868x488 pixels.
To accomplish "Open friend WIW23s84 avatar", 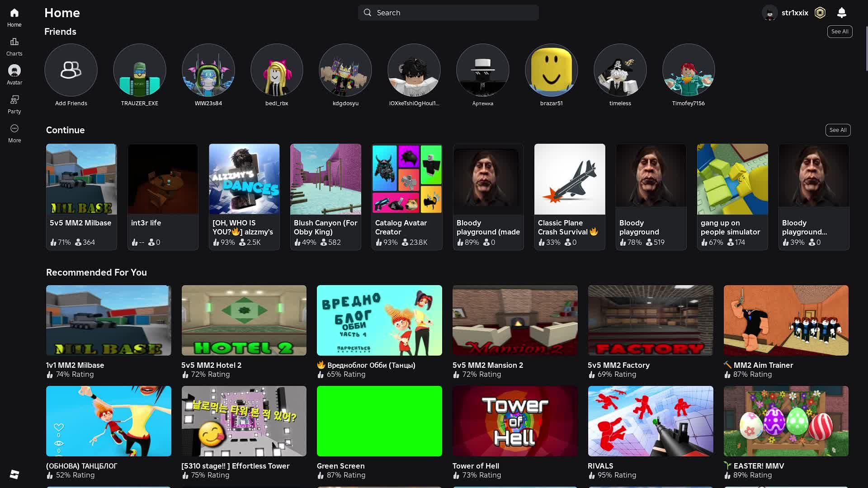I will pyautogui.click(x=208, y=70).
